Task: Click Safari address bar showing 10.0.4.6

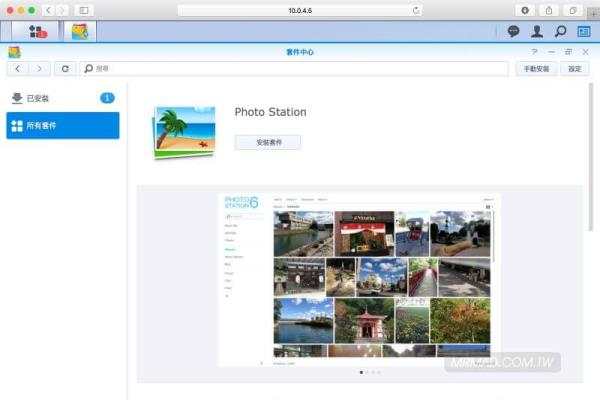Action: click(300, 11)
